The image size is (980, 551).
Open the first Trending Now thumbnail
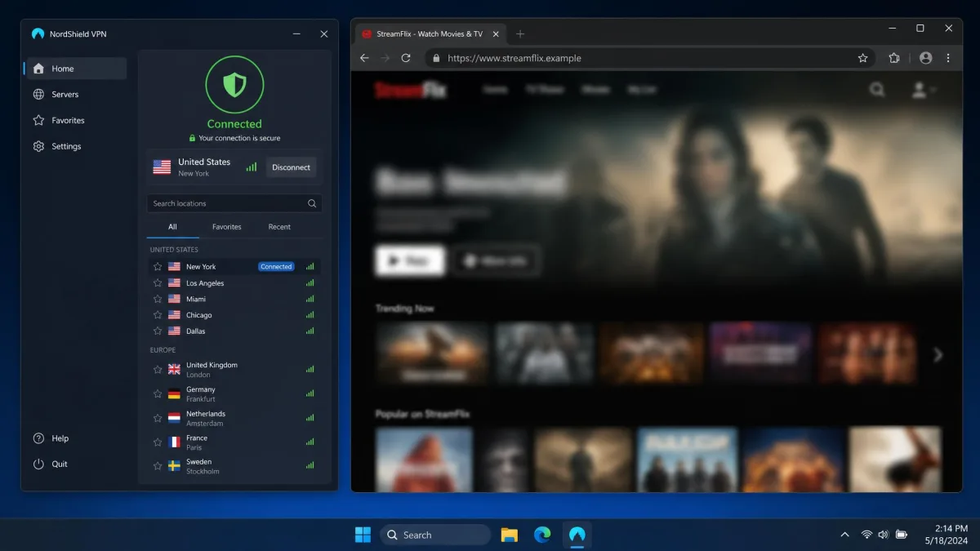point(432,353)
